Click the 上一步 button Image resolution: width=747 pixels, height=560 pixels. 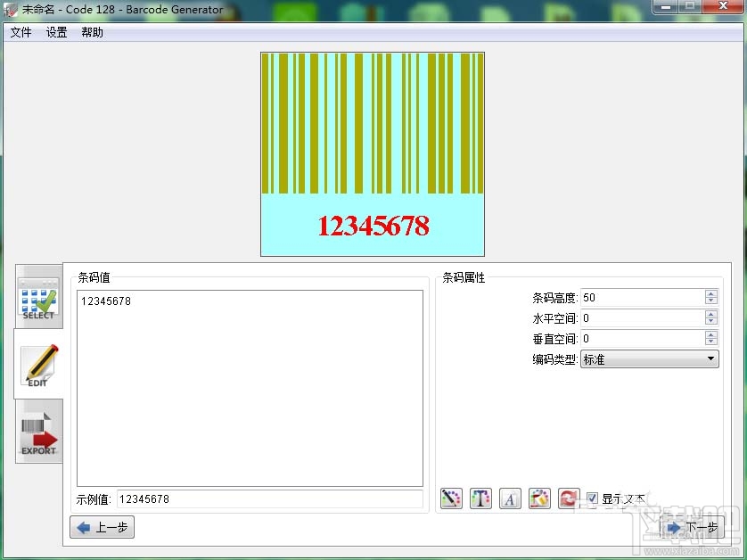102,527
